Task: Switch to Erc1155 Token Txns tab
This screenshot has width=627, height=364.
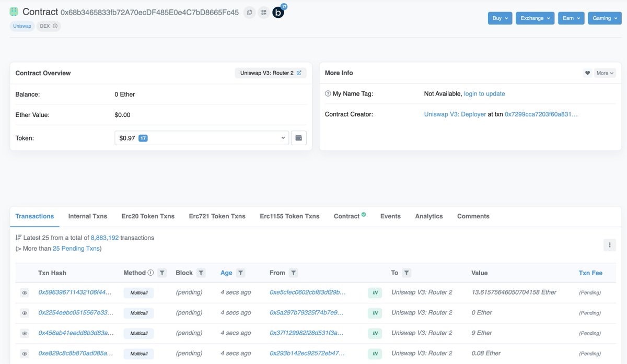Action: 289,216
